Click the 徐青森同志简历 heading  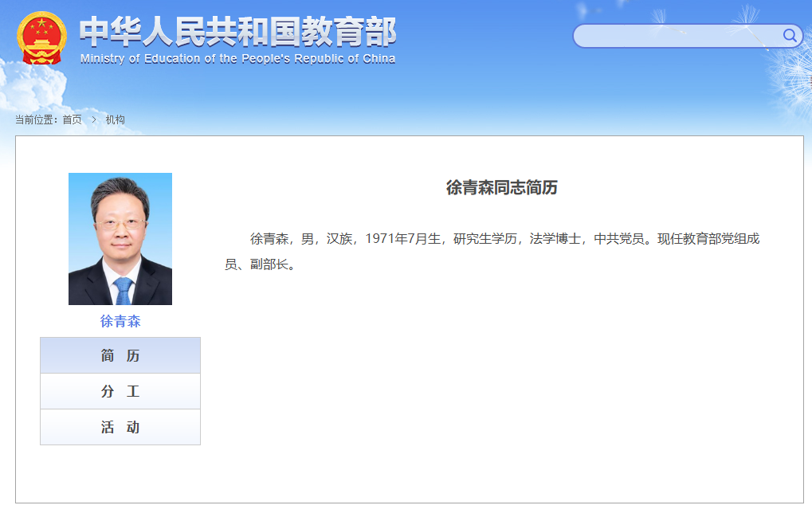[502, 187]
